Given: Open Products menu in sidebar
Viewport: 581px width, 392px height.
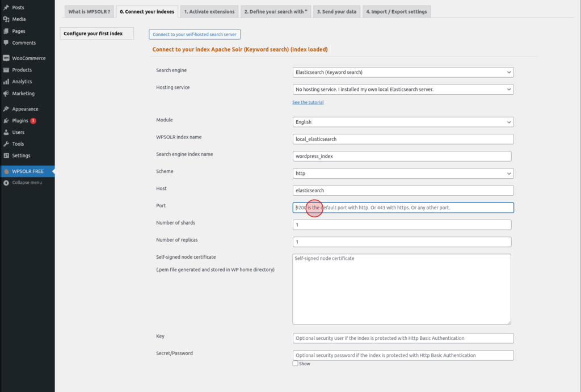Looking at the screenshot, I should click(x=22, y=70).
